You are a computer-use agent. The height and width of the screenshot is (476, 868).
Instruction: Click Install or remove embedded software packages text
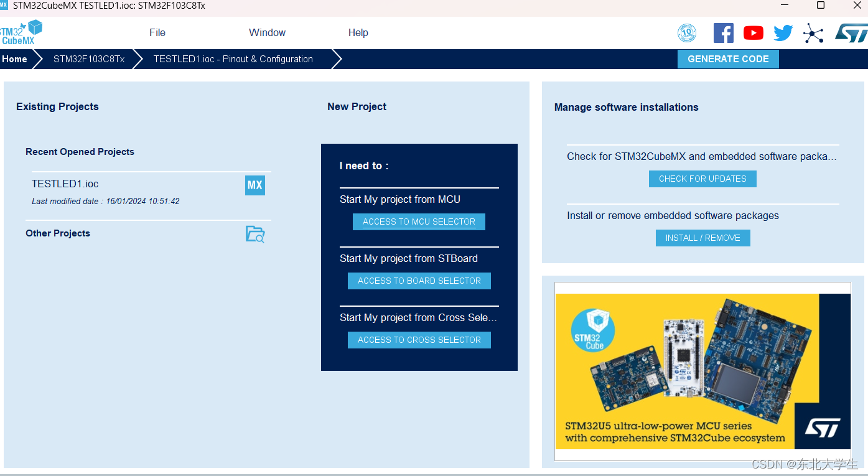click(x=673, y=216)
